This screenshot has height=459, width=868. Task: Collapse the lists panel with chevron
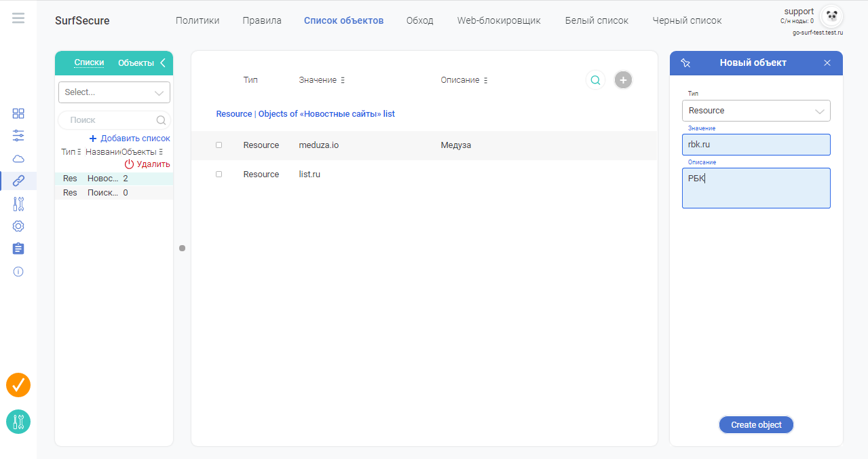[x=163, y=63]
